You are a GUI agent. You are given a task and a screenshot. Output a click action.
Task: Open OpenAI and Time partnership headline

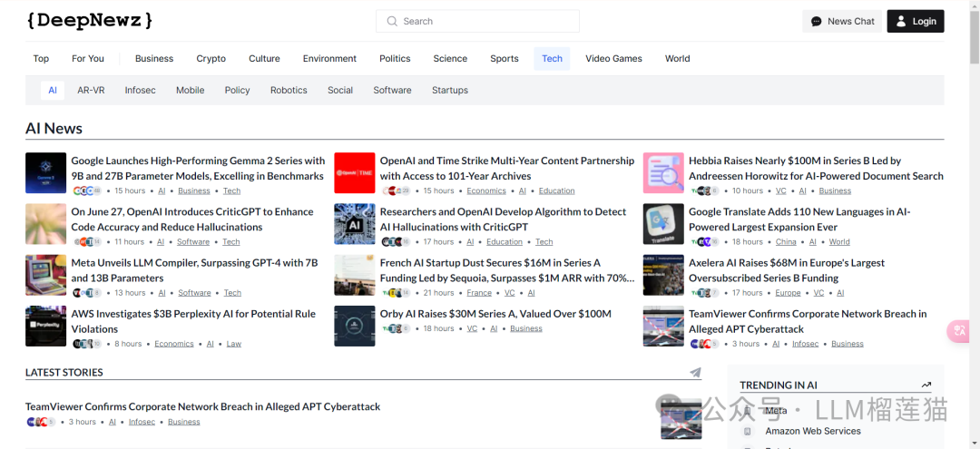[x=507, y=169]
